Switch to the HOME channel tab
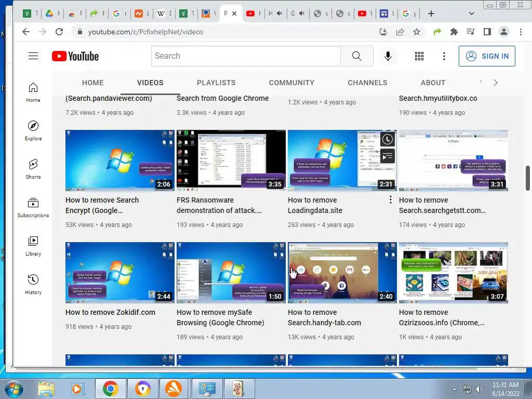Viewport: 532px width, 399px height. pyautogui.click(x=93, y=83)
